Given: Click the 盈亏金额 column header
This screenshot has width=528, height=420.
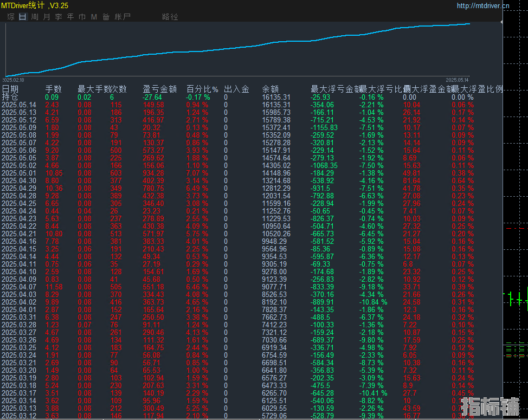Looking at the screenshot, I should coord(159,89).
